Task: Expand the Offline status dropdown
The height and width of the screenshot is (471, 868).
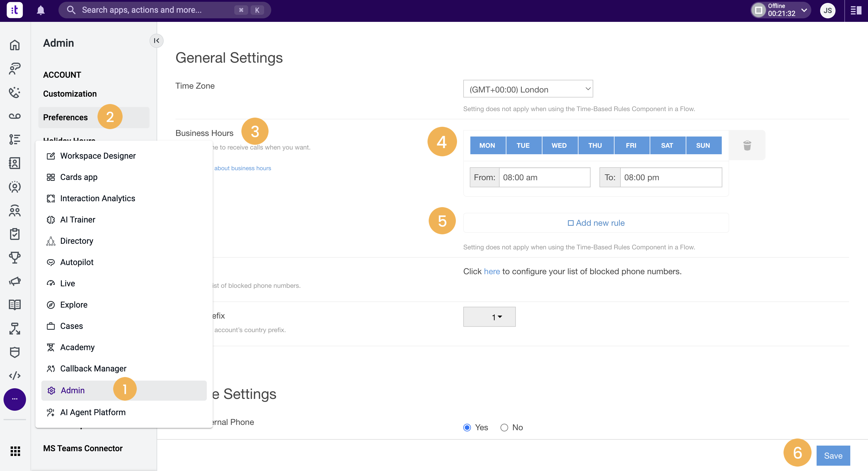Action: (804, 10)
